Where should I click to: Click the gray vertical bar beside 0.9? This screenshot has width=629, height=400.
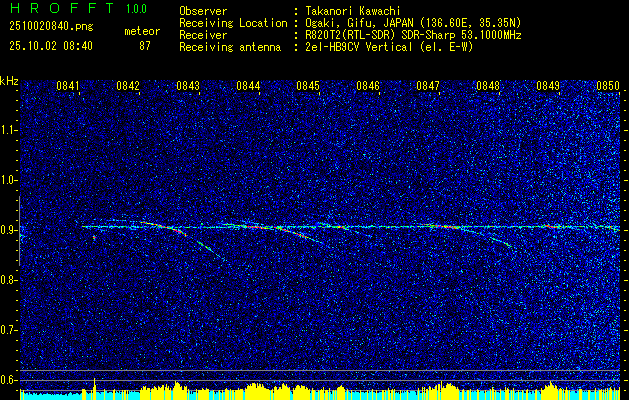tap(19, 231)
